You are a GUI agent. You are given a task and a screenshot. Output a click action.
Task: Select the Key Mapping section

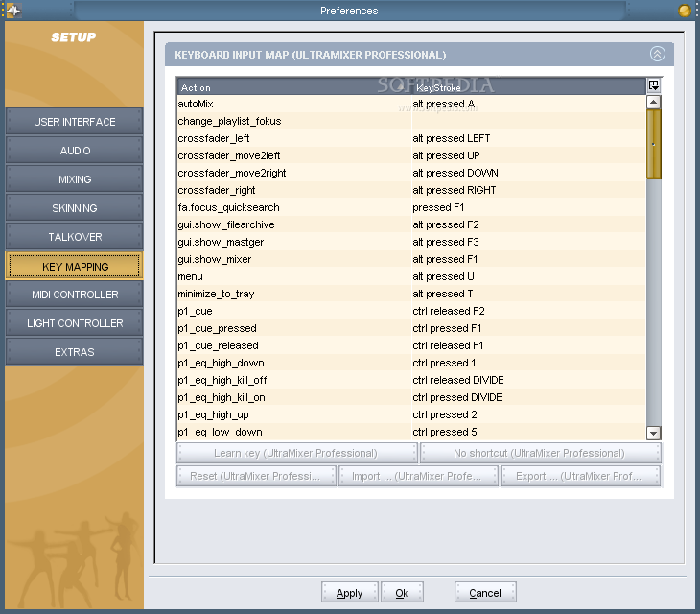[x=74, y=266]
